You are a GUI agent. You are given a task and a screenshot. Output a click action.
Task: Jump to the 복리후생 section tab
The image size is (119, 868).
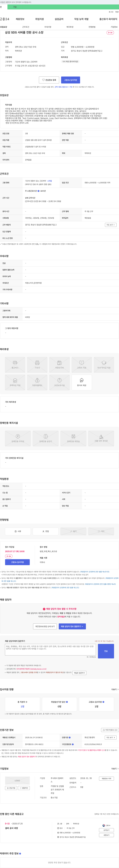(x=70, y=27)
